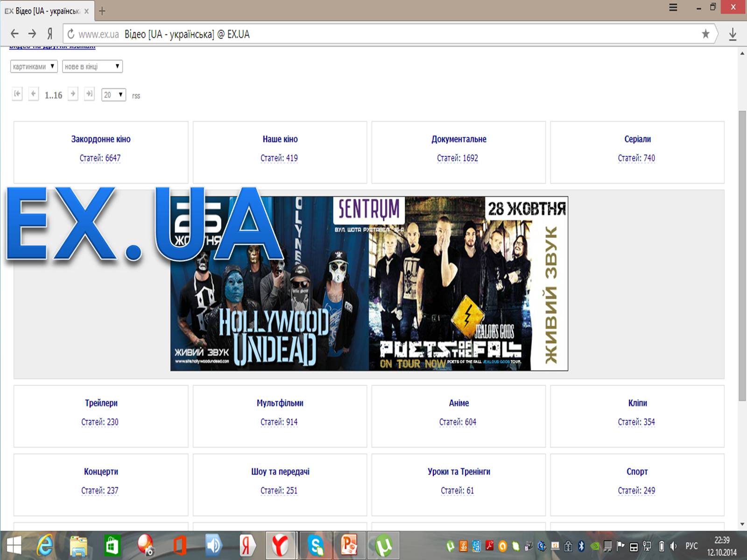This screenshot has width=747, height=560.
Task: Open the Windows Store taskbar icon
Action: (112, 546)
